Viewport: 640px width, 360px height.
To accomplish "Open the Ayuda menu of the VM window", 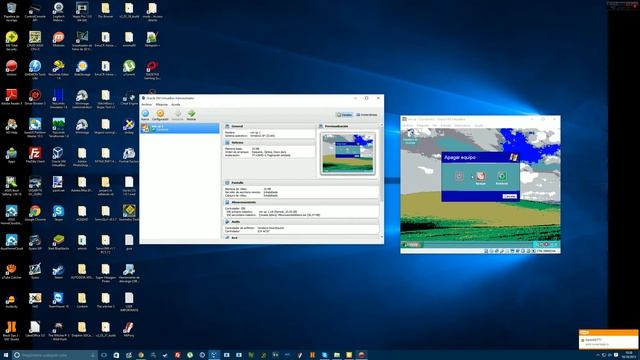I will click(x=479, y=125).
